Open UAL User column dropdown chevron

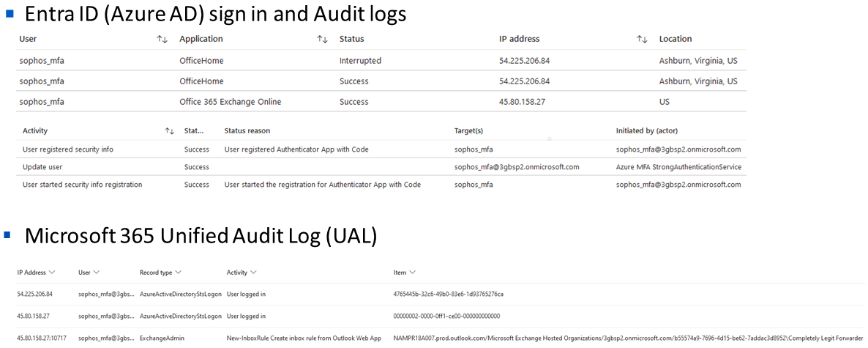point(97,273)
